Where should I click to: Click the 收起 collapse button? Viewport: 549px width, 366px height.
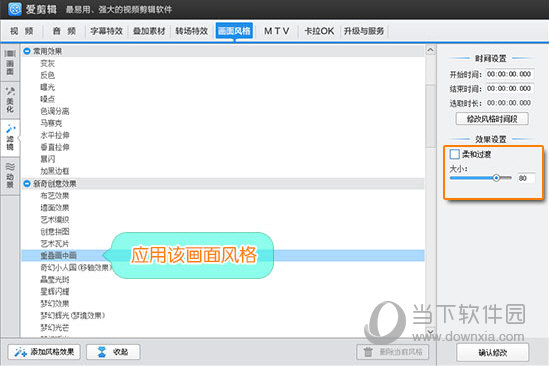point(113,352)
